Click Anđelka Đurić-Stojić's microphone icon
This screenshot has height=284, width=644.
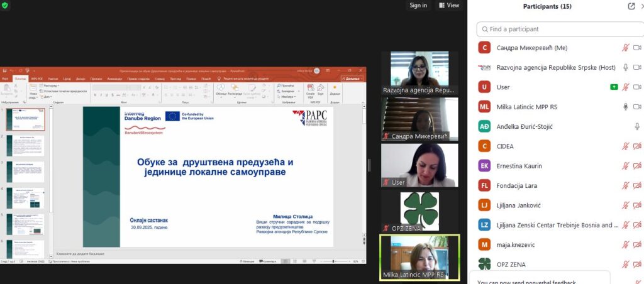637,126
